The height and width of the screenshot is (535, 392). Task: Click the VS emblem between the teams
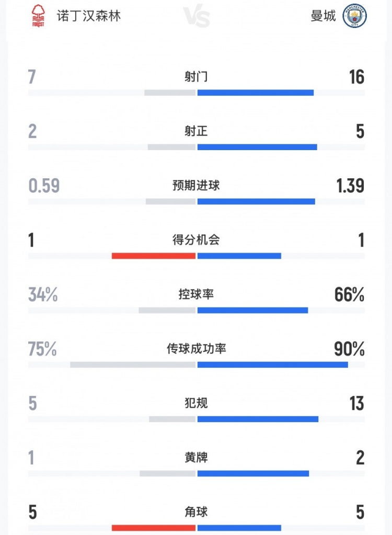tap(197, 17)
